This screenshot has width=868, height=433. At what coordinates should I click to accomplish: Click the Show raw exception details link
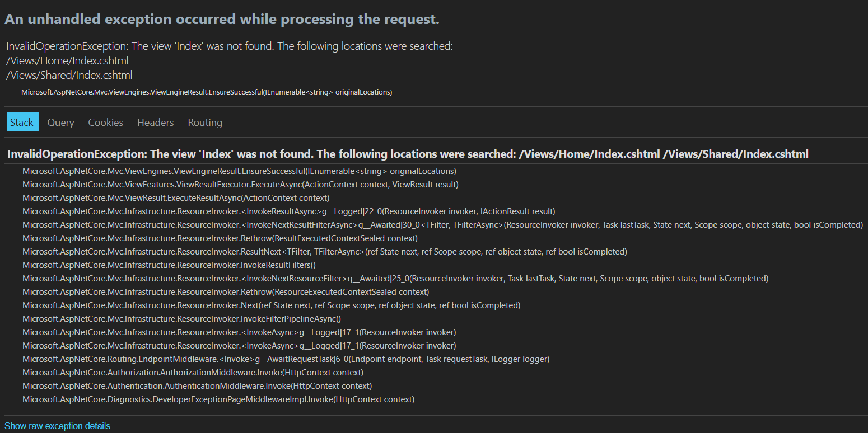coord(57,426)
